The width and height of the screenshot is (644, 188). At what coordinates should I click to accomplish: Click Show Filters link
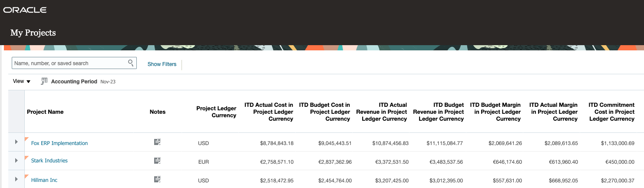pyautogui.click(x=162, y=64)
